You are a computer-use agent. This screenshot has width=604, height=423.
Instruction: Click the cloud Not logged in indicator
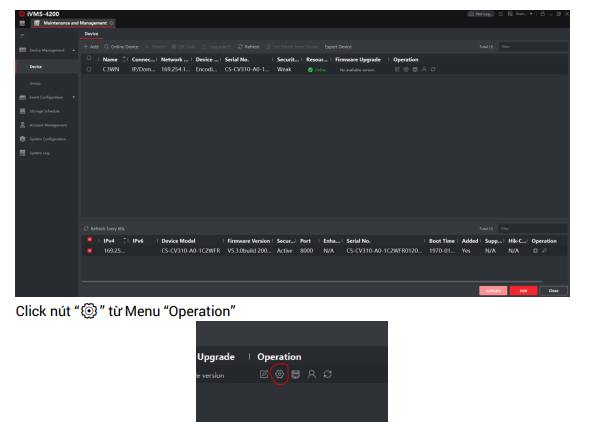coord(480,14)
